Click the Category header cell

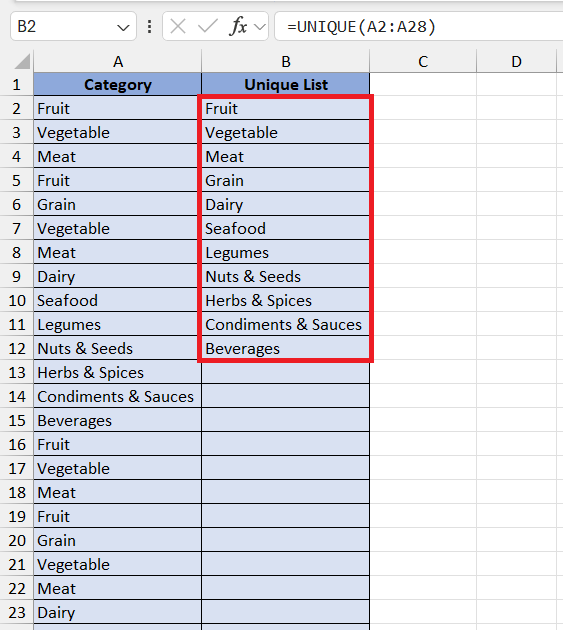[x=117, y=84]
